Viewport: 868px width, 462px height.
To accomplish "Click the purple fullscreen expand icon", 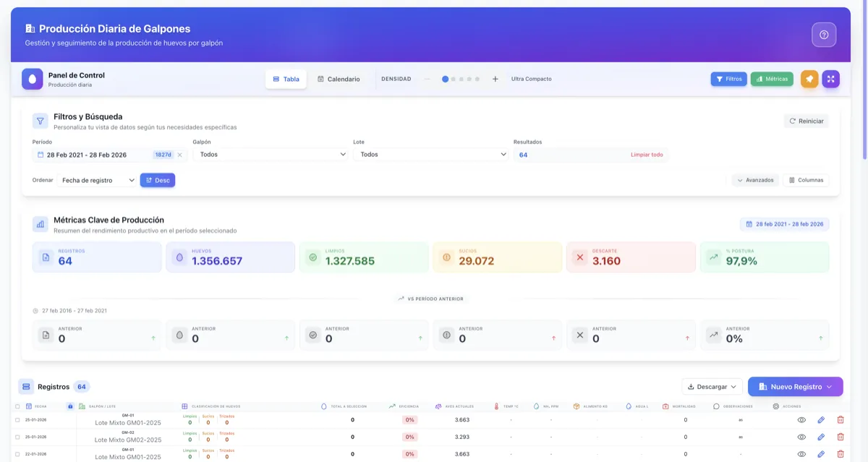I will (831, 79).
